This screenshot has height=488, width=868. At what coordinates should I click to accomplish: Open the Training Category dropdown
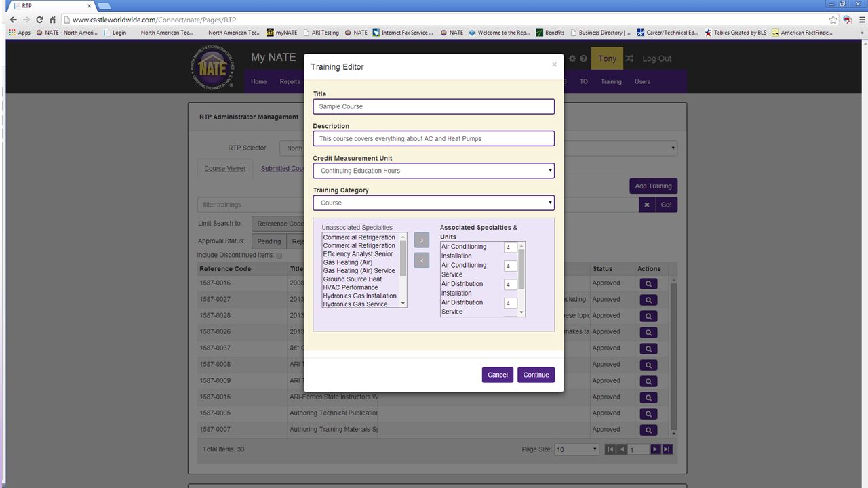click(433, 203)
